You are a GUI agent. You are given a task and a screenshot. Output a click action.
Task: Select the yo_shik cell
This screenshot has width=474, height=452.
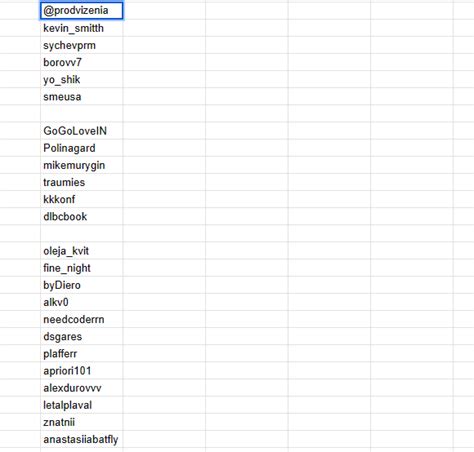pyautogui.click(x=82, y=80)
